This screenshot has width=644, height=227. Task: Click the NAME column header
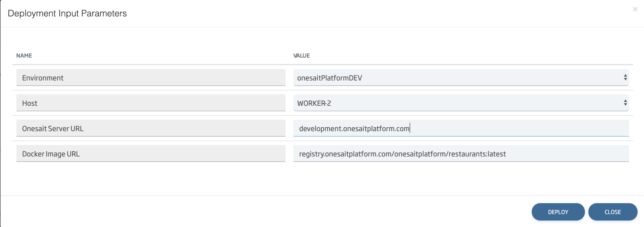(24, 55)
